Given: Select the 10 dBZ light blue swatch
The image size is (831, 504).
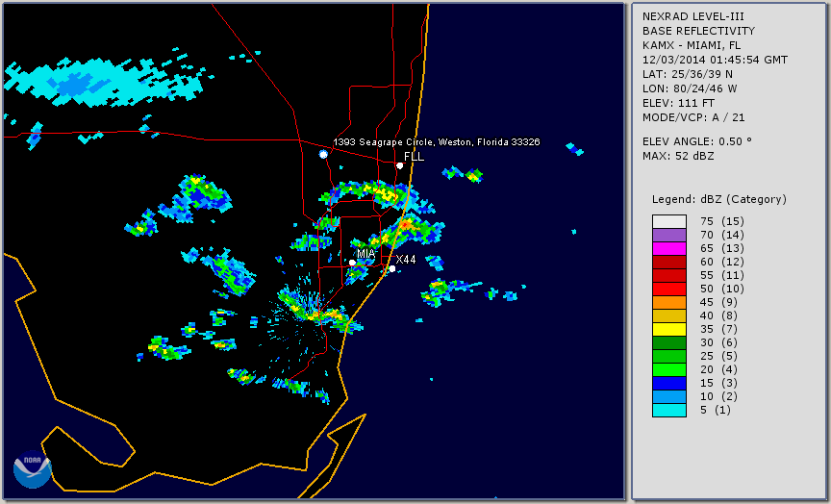Looking at the screenshot, I should [669, 397].
